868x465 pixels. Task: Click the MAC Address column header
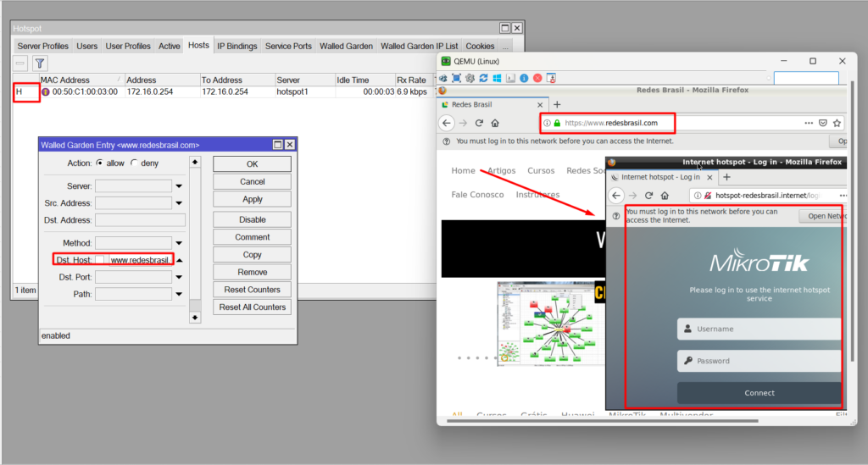click(81, 80)
